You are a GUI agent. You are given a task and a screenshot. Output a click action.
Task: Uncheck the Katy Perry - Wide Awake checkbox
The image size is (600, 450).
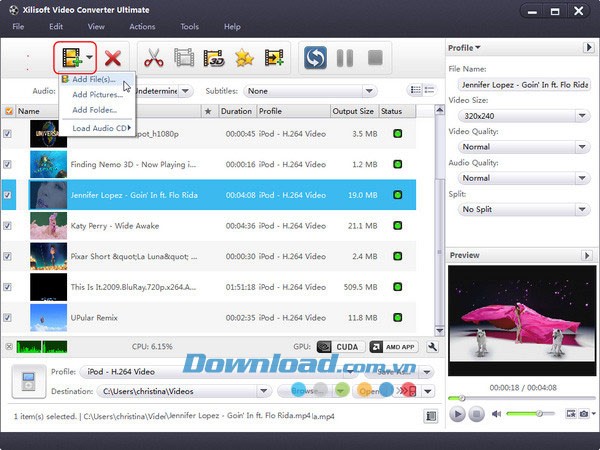coord(7,226)
